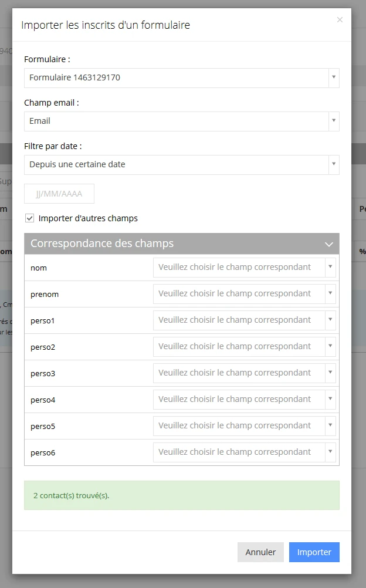Screen dimensions: 366x588
Task: Open the perso4 field mapping dropdown
Action: (244, 399)
